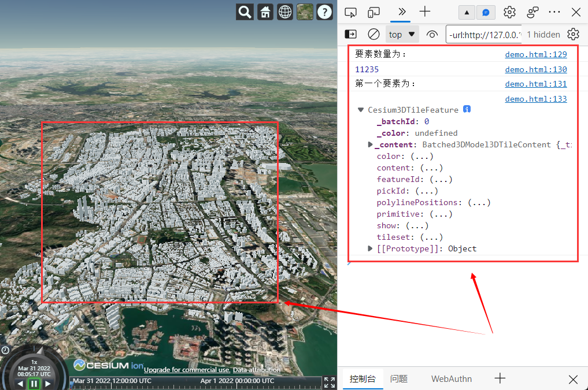Open the Cesium geocoder search tool
588x390 pixels.
(x=245, y=12)
